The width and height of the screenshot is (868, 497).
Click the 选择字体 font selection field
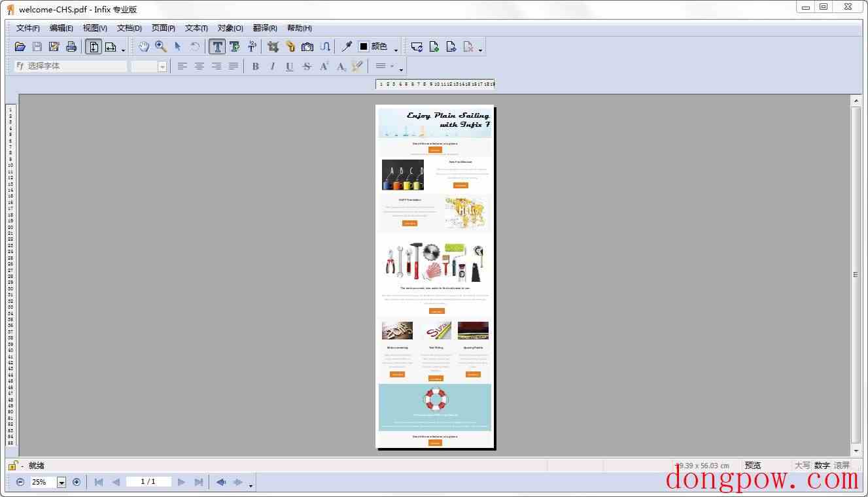(x=71, y=66)
